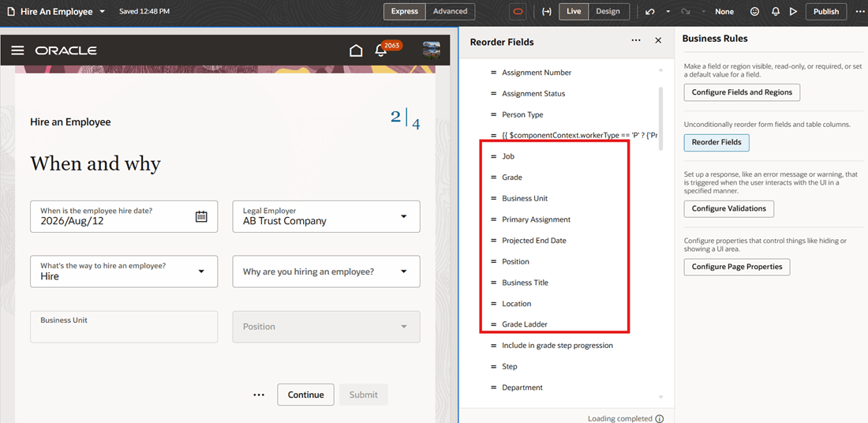Click the None label in toolbar

(x=724, y=12)
